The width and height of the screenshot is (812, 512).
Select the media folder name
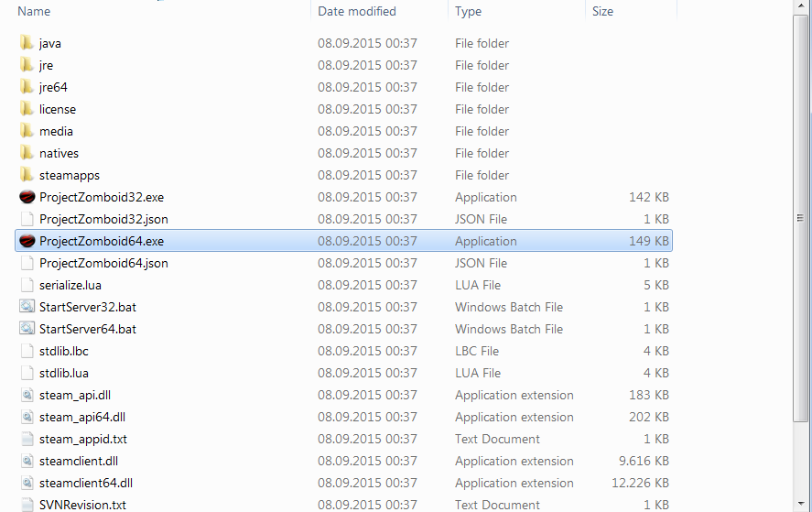[x=56, y=131]
